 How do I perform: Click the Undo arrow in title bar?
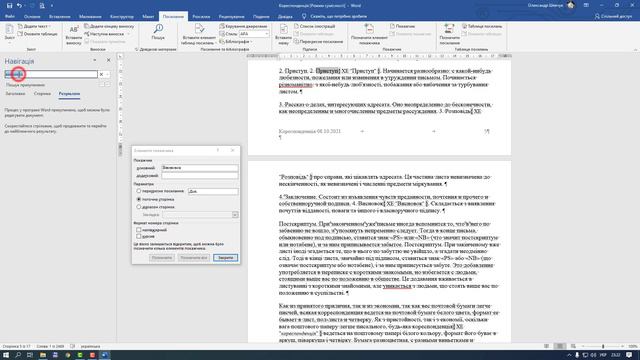(19, 5)
